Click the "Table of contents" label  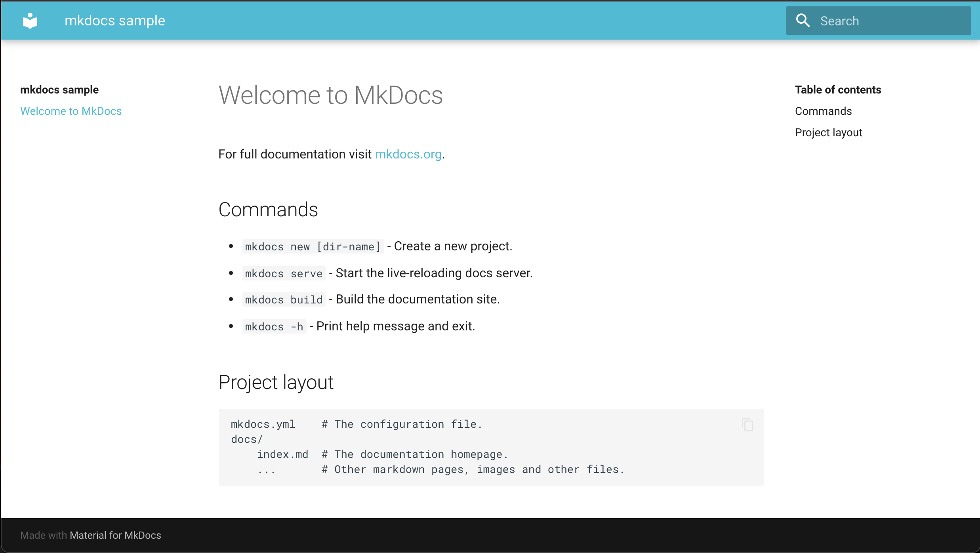(x=838, y=90)
